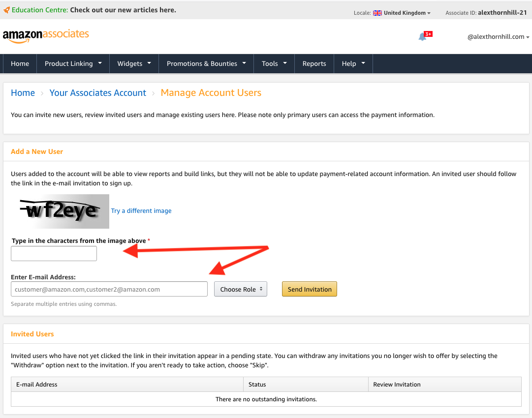Click the Add a New User heading

pos(37,151)
